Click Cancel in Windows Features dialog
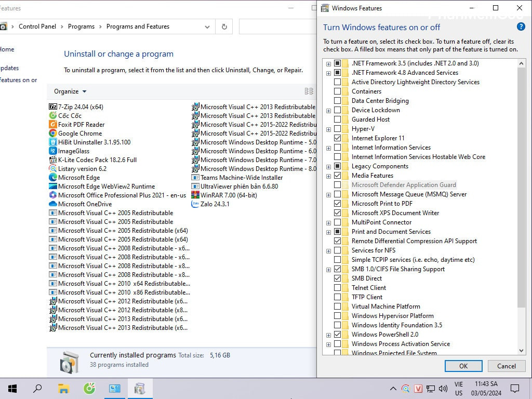Screen dimensions: 532x399 click(x=506, y=366)
